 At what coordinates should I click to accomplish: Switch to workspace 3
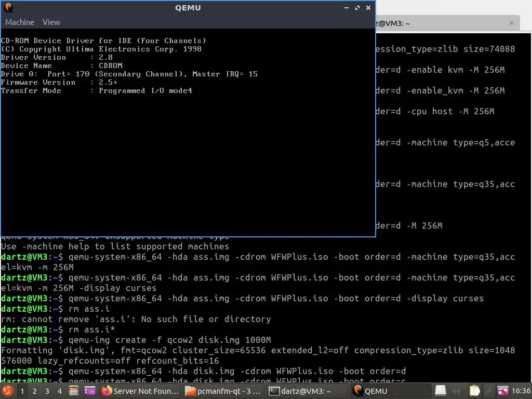(47, 391)
